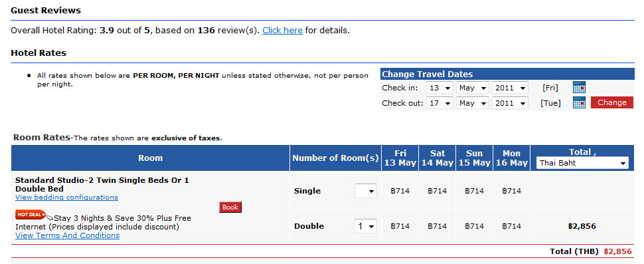Click the Room column header

point(150,158)
